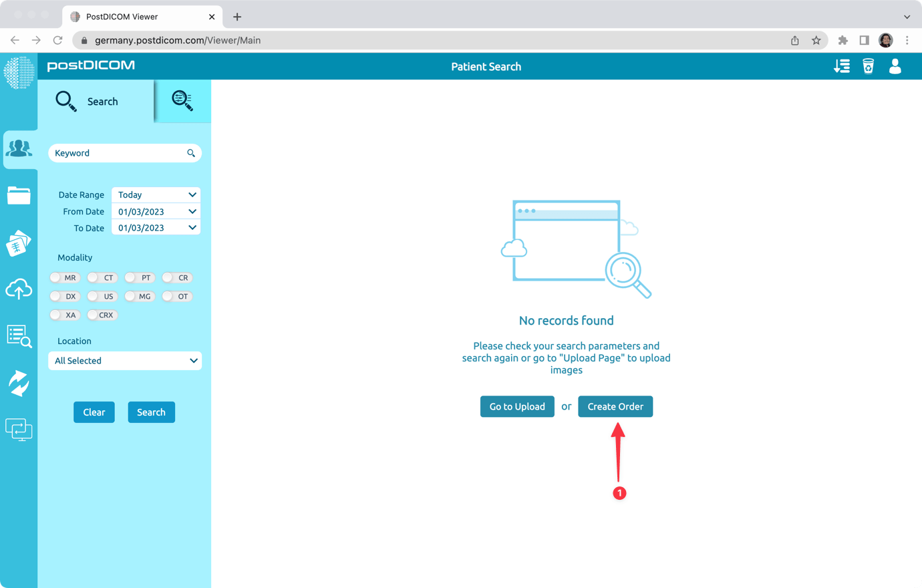Click the Create Order button
The image size is (922, 588).
615,406
